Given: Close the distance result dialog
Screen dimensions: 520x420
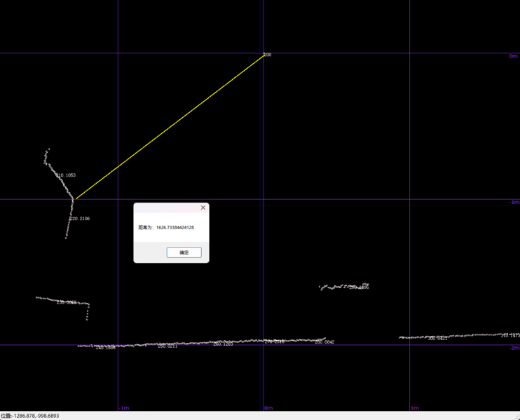Looking at the screenshot, I should [x=203, y=208].
